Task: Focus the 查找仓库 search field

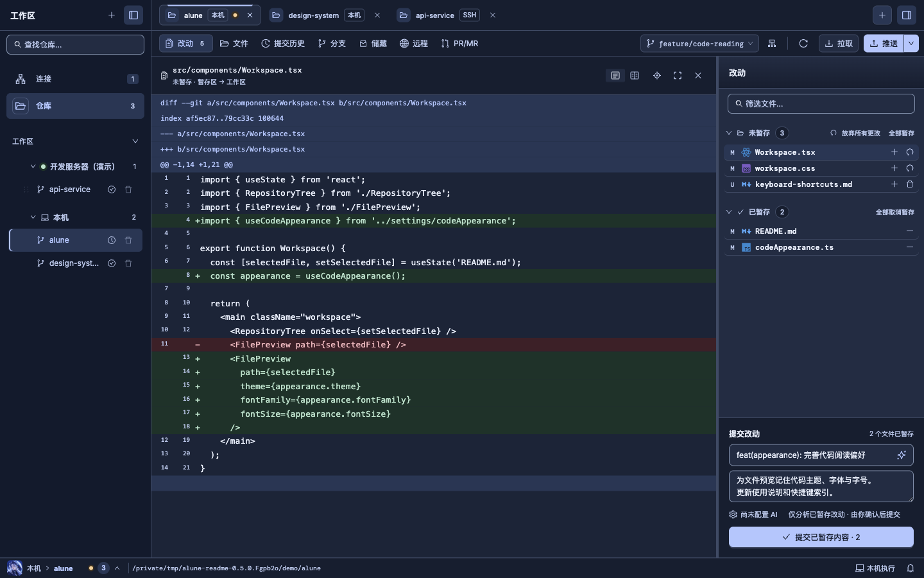Action: click(x=75, y=44)
